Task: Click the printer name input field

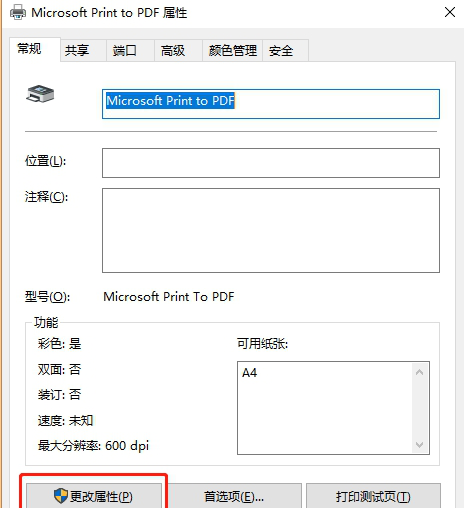Action: click(x=271, y=104)
